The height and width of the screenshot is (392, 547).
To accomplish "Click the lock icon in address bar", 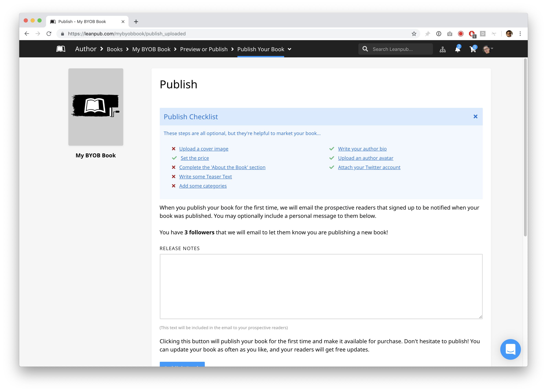I will tap(63, 34).
